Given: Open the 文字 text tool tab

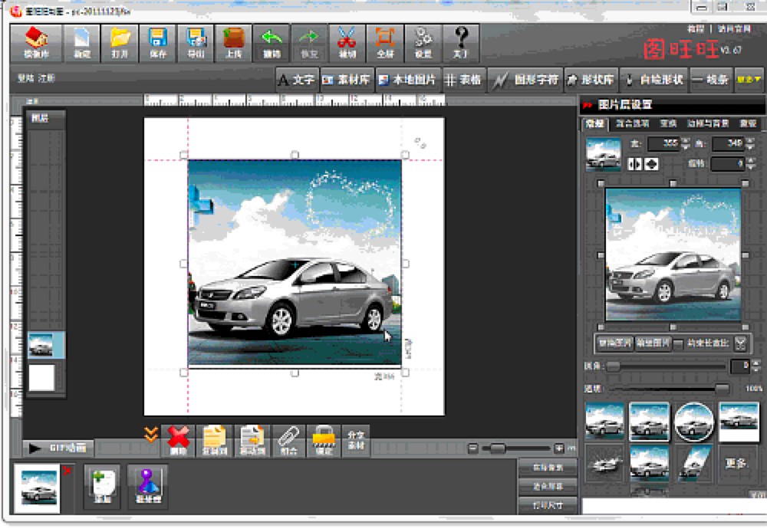Looking at the screenshot, I should 296,79.
